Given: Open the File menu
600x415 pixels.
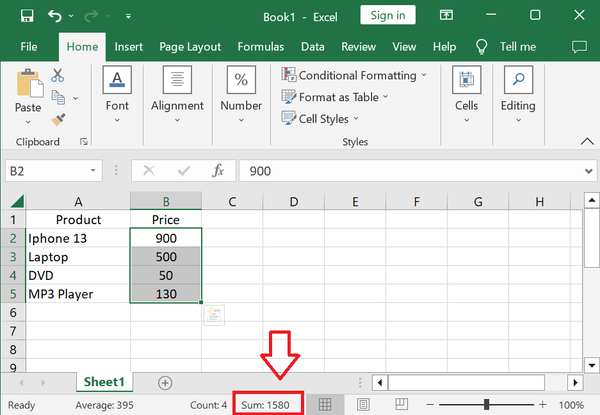Looking at the screenshot, I should point(29,47).
